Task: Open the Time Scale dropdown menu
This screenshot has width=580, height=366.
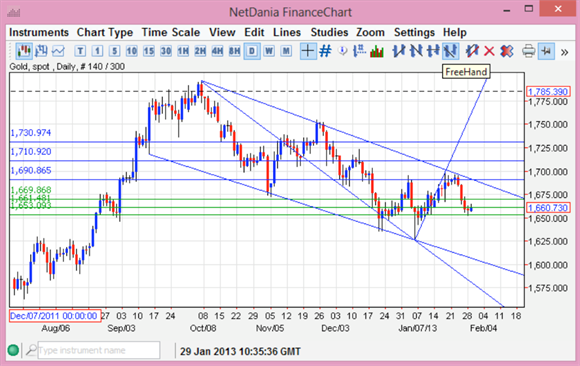Action: click(171, 33)
